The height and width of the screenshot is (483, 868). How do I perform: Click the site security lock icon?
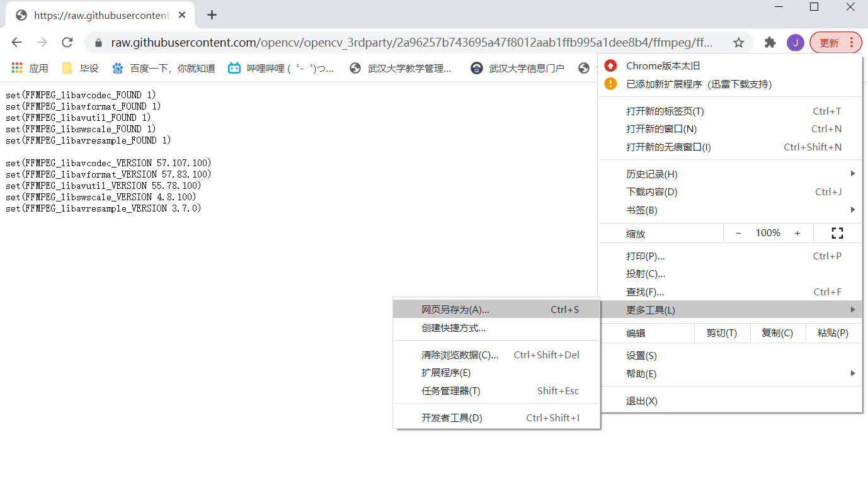pos(98,42)
